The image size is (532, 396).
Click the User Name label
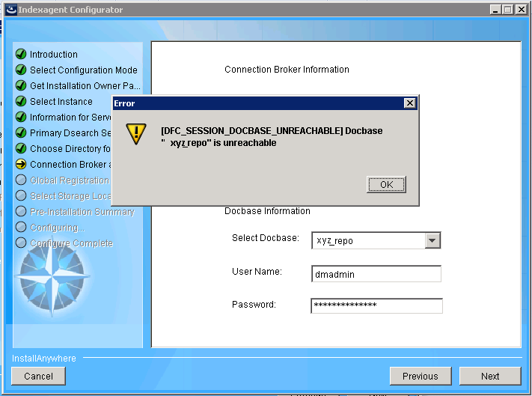pyautogui.click(x=257, y=272)
